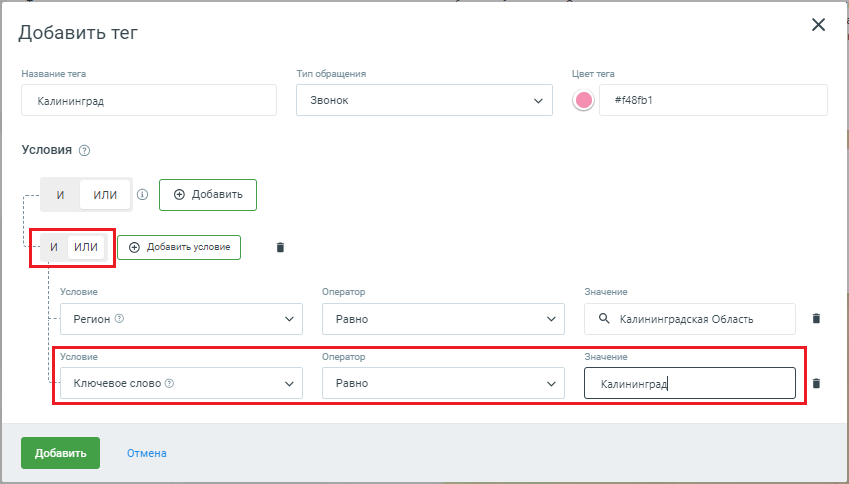Click the help icon next to Условия
This screenshot has width=849, height=484.
(84, 151)
